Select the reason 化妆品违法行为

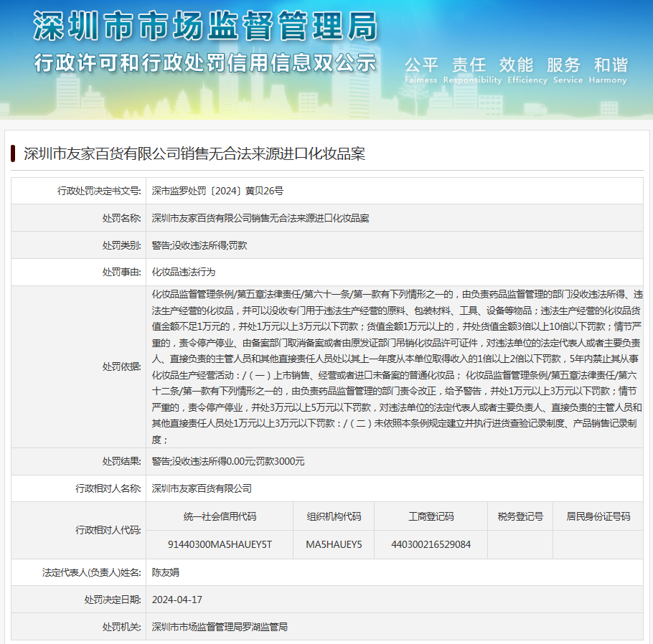(x=184, y=273)
